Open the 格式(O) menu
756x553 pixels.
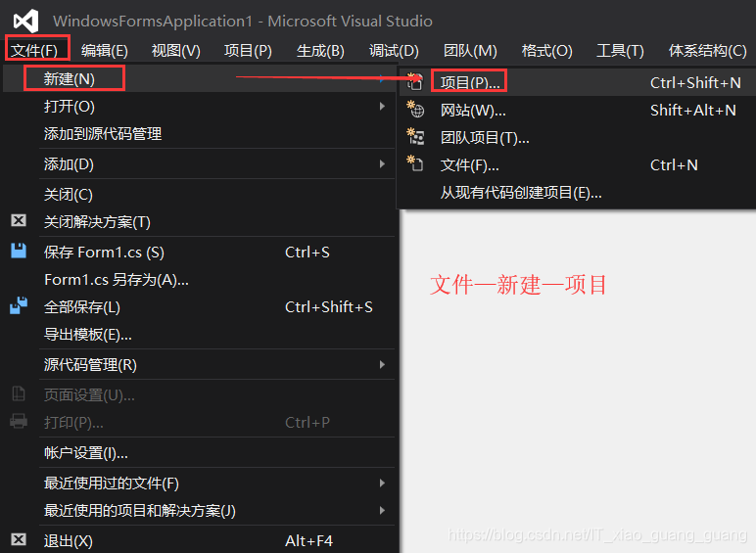coord(546,50)
